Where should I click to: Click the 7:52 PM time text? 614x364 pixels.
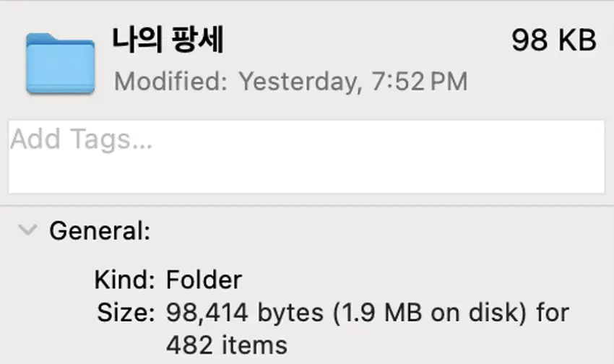tap(419, 82)
